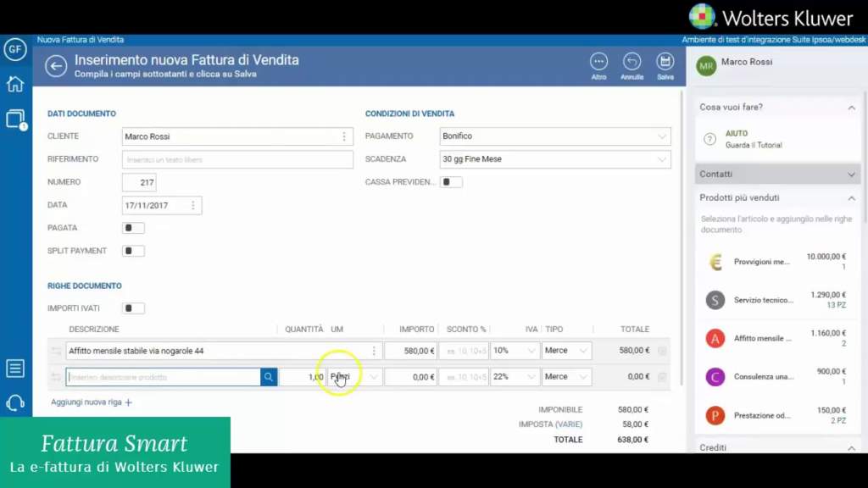Click Aggiungi nuova riga link

point(92,402)
